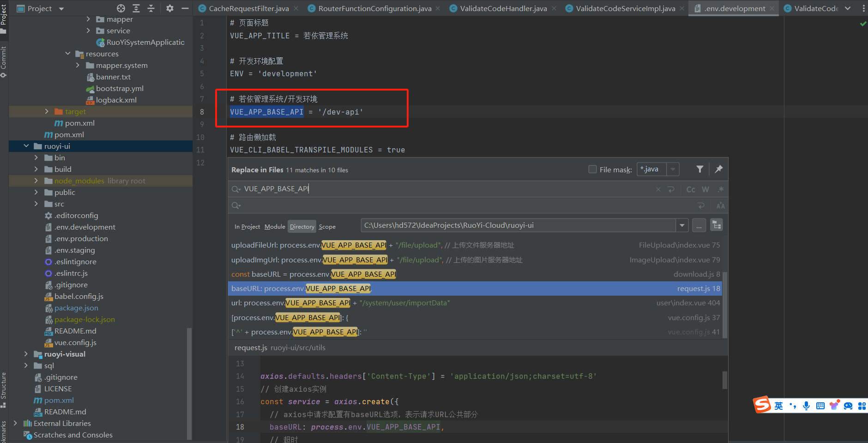Click Collapse All in Project toolbar
868x443 pixels.
151,8
